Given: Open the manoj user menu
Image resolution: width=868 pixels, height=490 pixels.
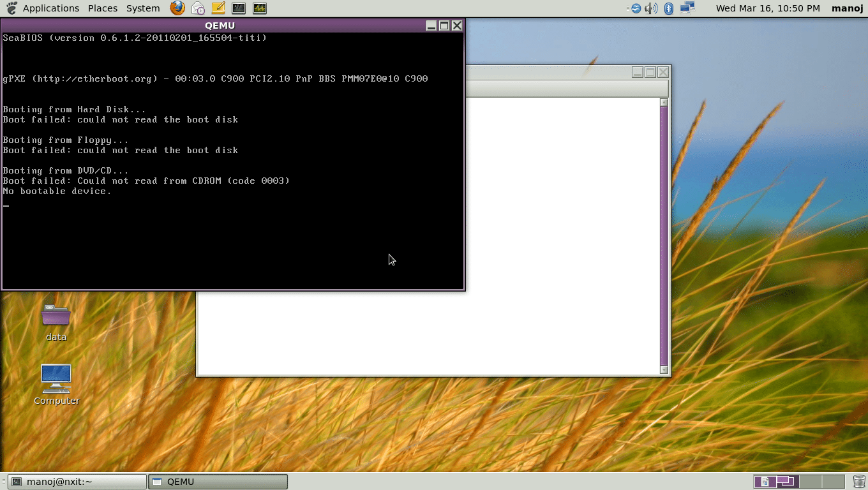Looking at the screenshot, I should pyautogui.click(x=848, y=8).
